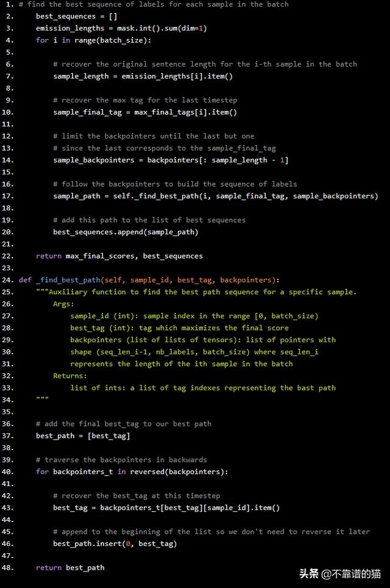Click 'emission_lengths = mask.int().sum(dim=1)'

[121, 28]
